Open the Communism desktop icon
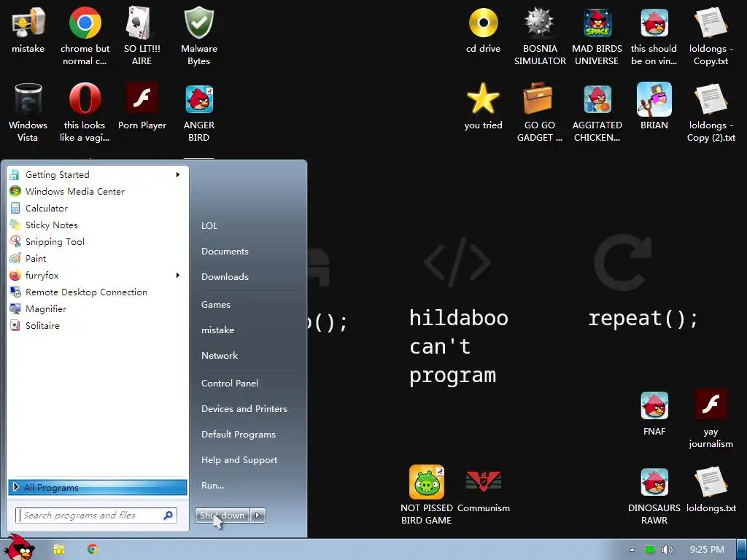Image resolution: width=747 pixels, height=560 pixels. (484, 481)
